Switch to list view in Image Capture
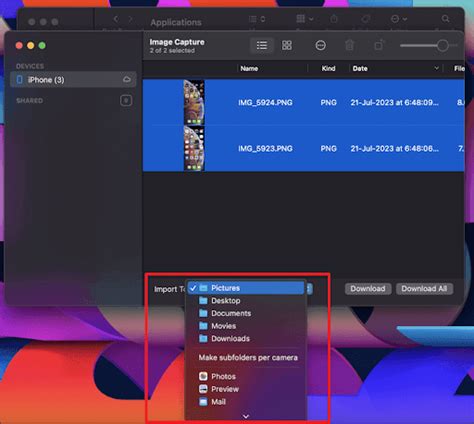The image size is (474, 424). [x=262, y=45]
